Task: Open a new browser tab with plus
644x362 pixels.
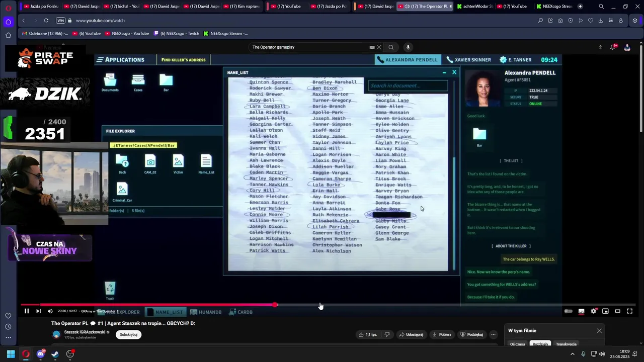Action: pyautogui.click(x=580, y=6)
